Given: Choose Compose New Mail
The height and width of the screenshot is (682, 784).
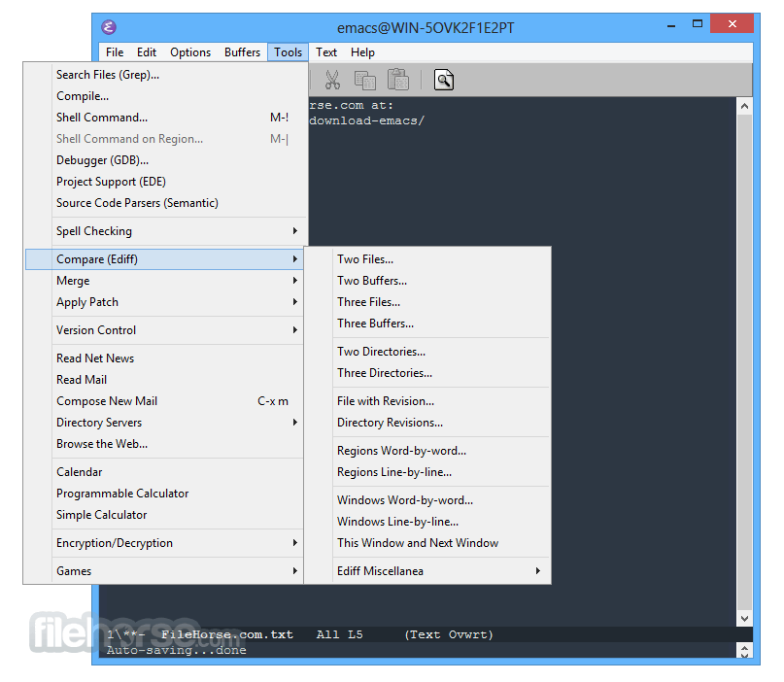Looking at the screenshot, I should (x=165, y=401).
